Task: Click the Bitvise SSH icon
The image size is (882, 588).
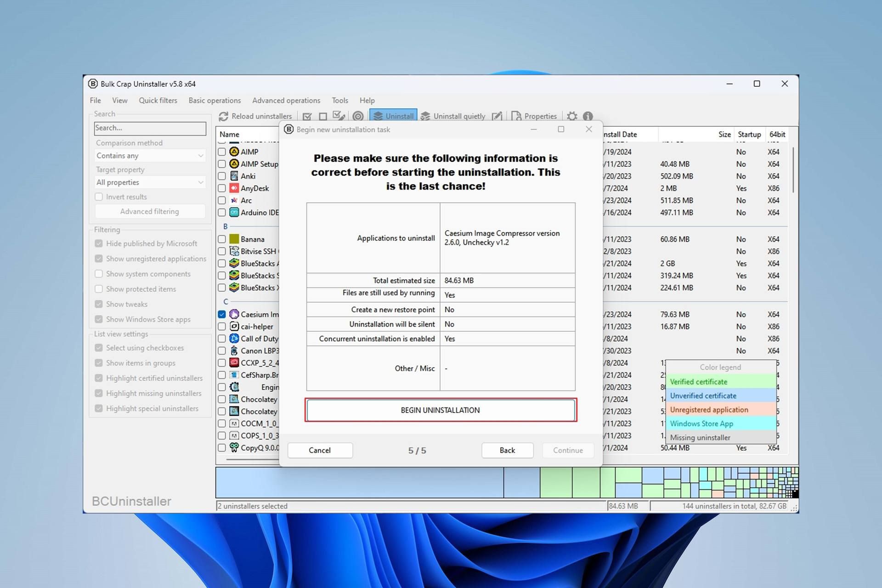Action: pos(234,251)
